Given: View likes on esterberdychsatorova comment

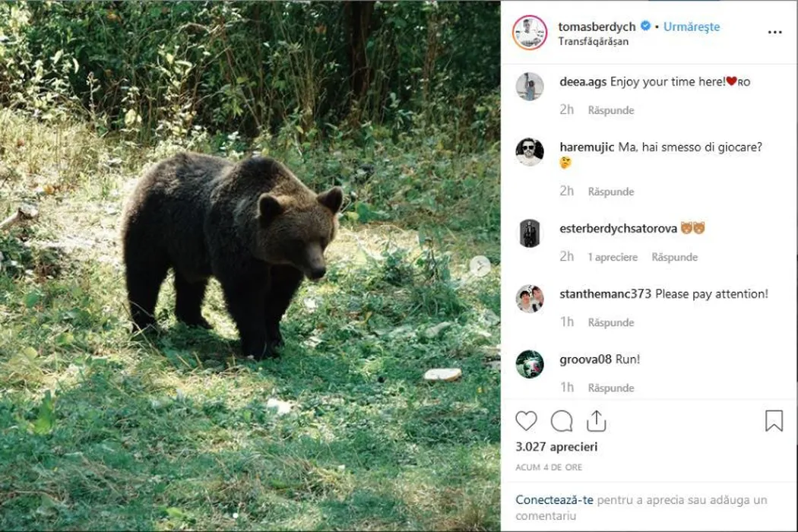Looking at the screenshot, I should 612,258.
